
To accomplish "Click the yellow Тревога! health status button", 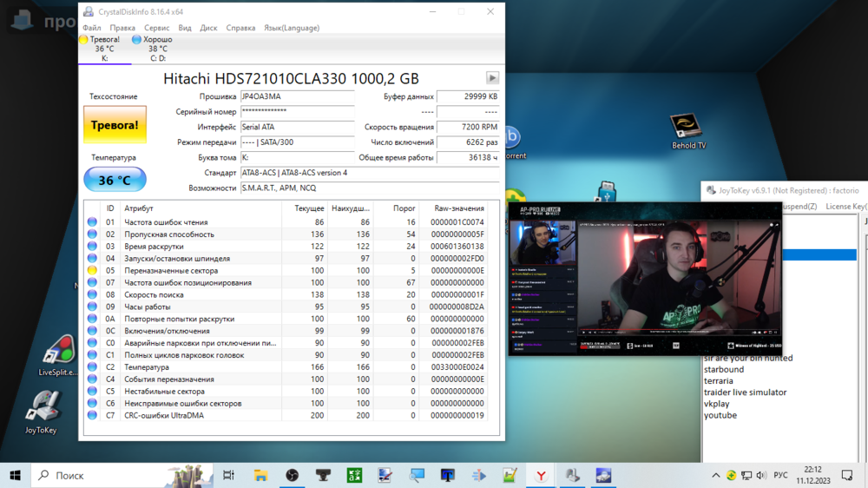I will pyautogui.click(x=115, y=125).
